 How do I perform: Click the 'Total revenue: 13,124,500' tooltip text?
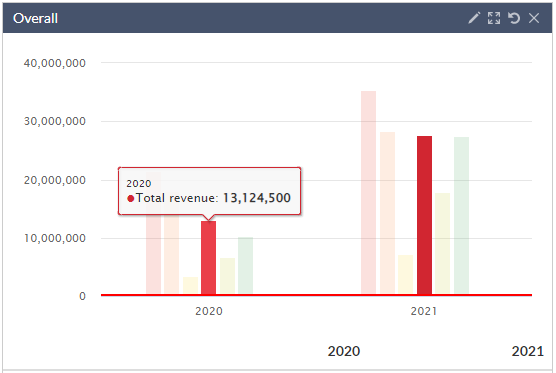point(213,198)
